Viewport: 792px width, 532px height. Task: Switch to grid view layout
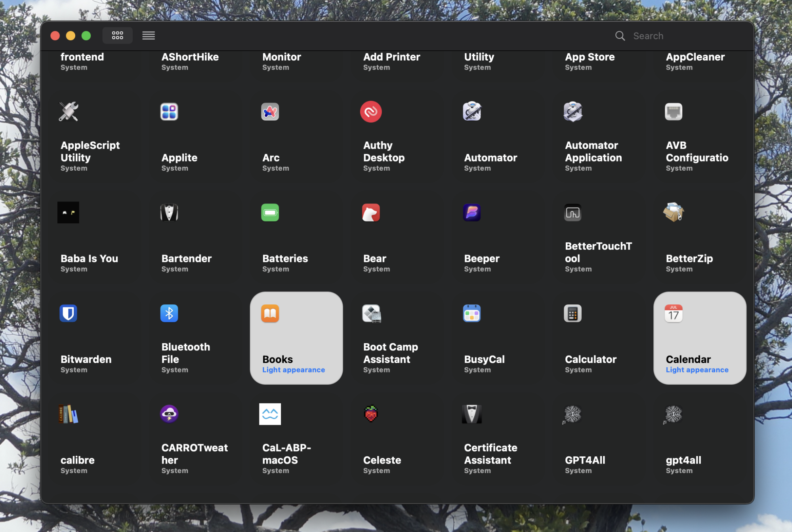(117, 36)
